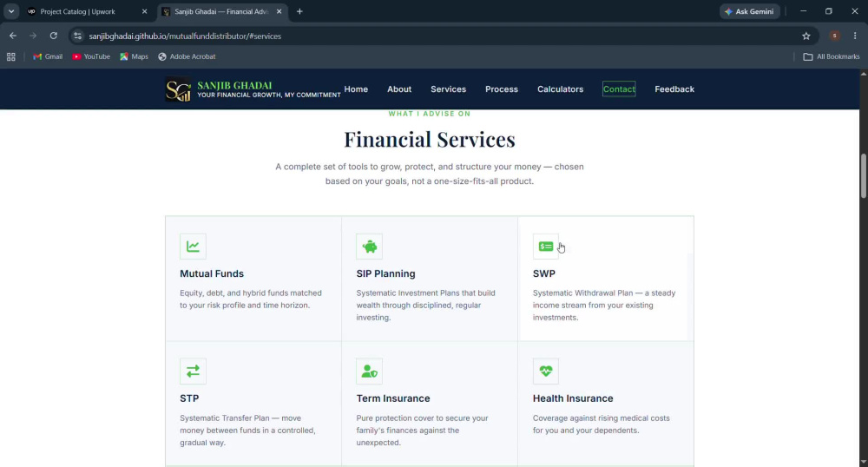
Task: Open the Feedback nav link
Action: coord(674,89)
